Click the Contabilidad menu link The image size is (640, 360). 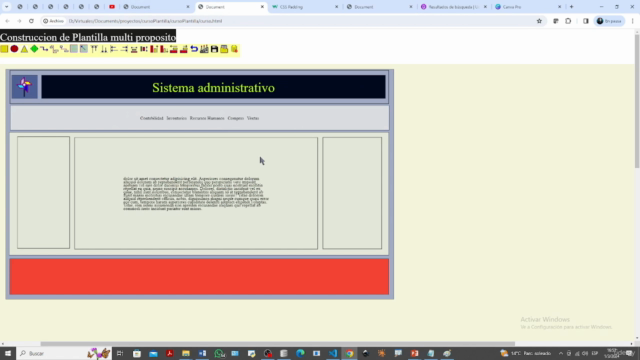(151, 118)
